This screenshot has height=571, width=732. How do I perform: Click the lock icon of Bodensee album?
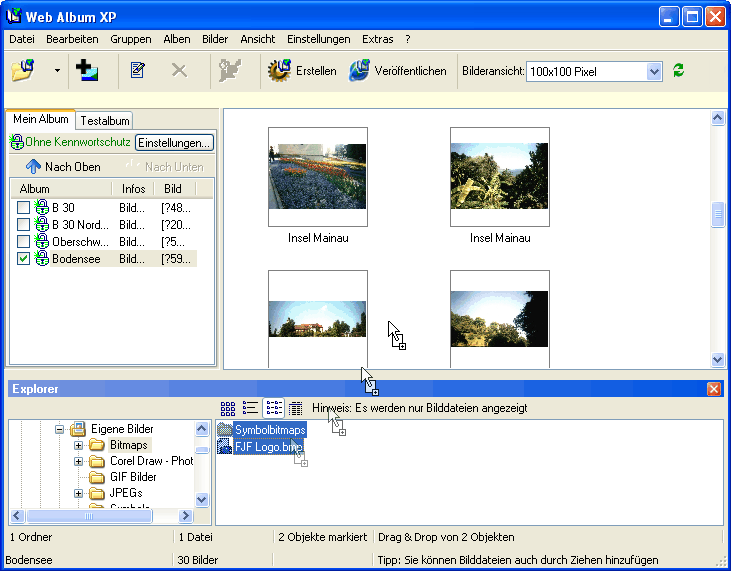pos(42,258)
